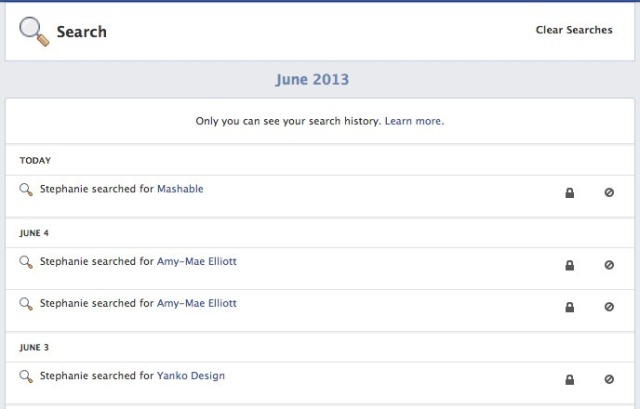The image size is (640, 409).
Task: Click the Search page title
Action: 82,32
